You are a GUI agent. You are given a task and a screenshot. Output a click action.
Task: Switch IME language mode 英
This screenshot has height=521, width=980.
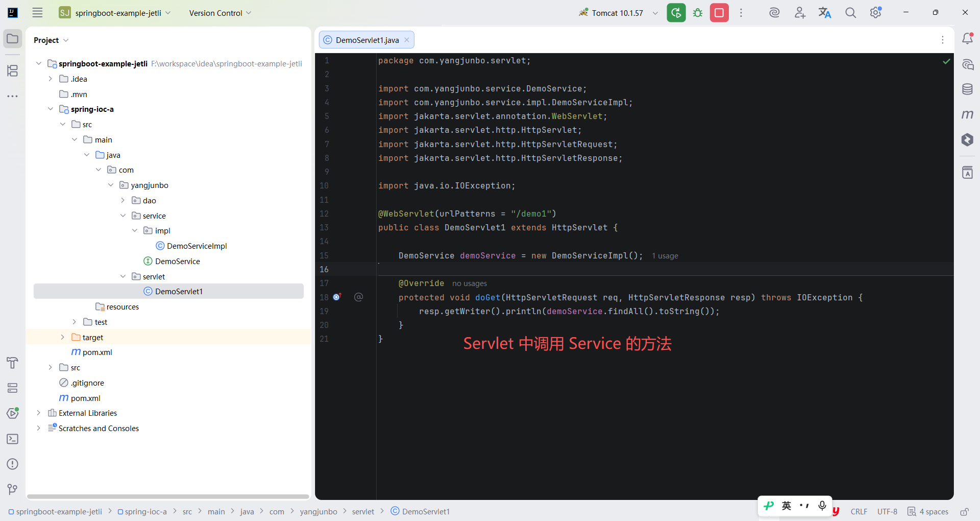coord(787,506)
